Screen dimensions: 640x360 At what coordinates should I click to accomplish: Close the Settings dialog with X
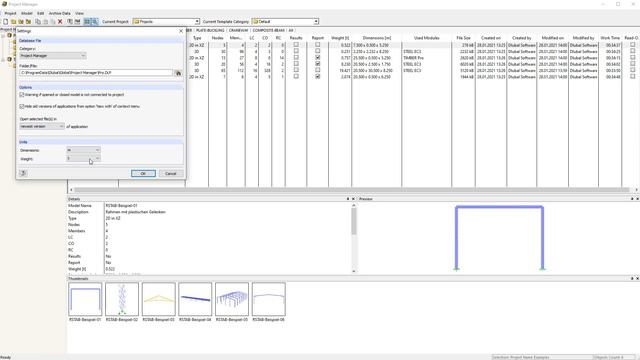coord(181,31)
